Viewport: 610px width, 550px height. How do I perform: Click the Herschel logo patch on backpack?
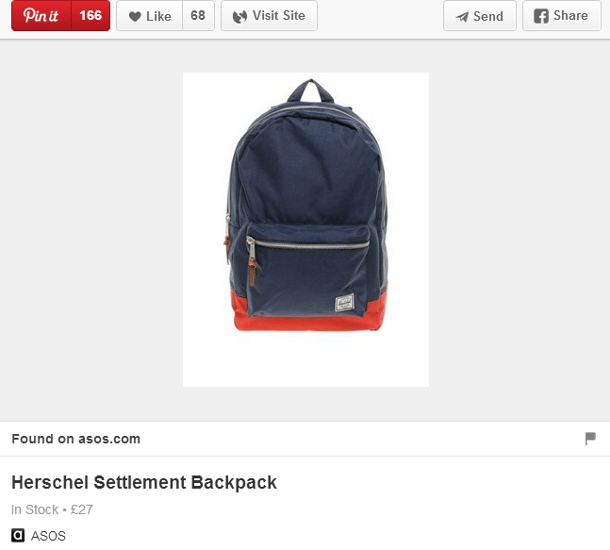(345, 303)
